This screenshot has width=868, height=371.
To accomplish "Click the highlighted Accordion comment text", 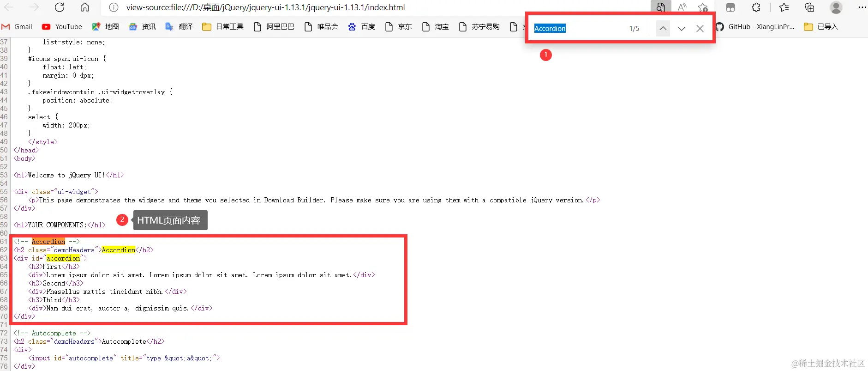I will pos(48,242).
